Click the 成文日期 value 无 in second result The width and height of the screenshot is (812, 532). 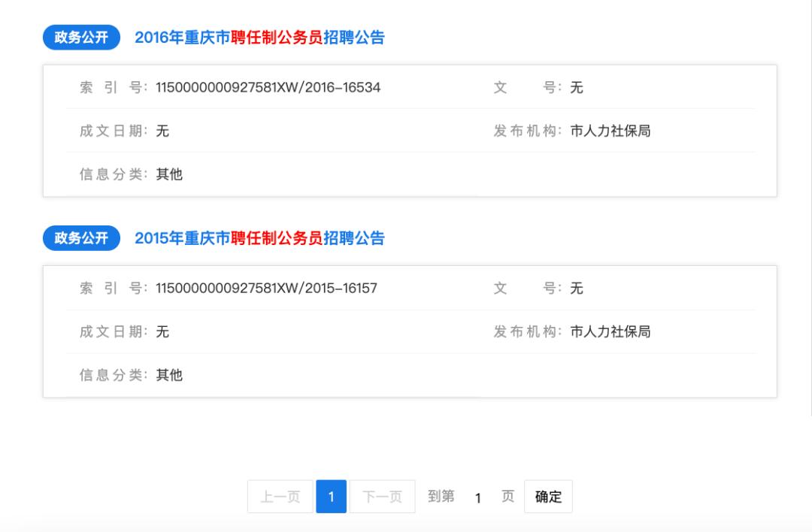point(162,331)
